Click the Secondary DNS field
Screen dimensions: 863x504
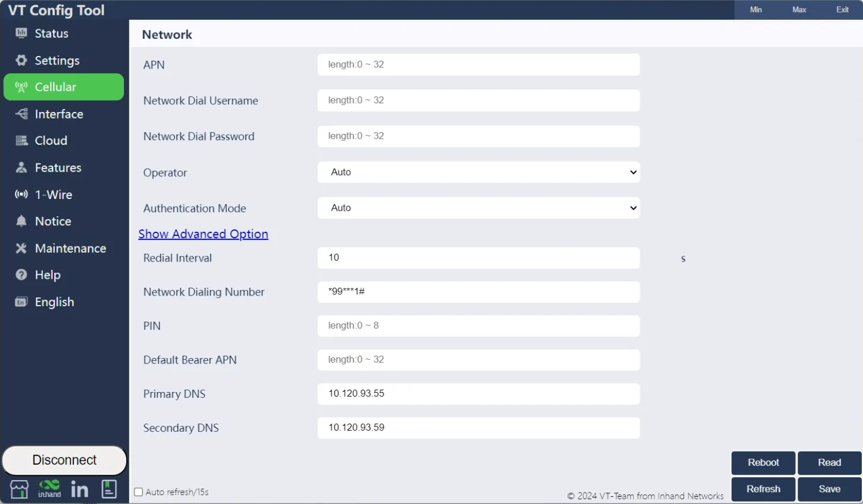tap(479, 428)
